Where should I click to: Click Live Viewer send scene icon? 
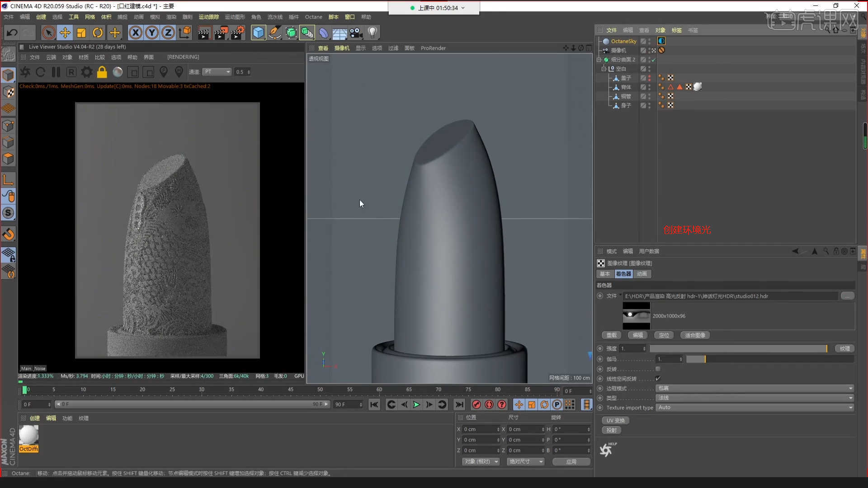[25, 72]
